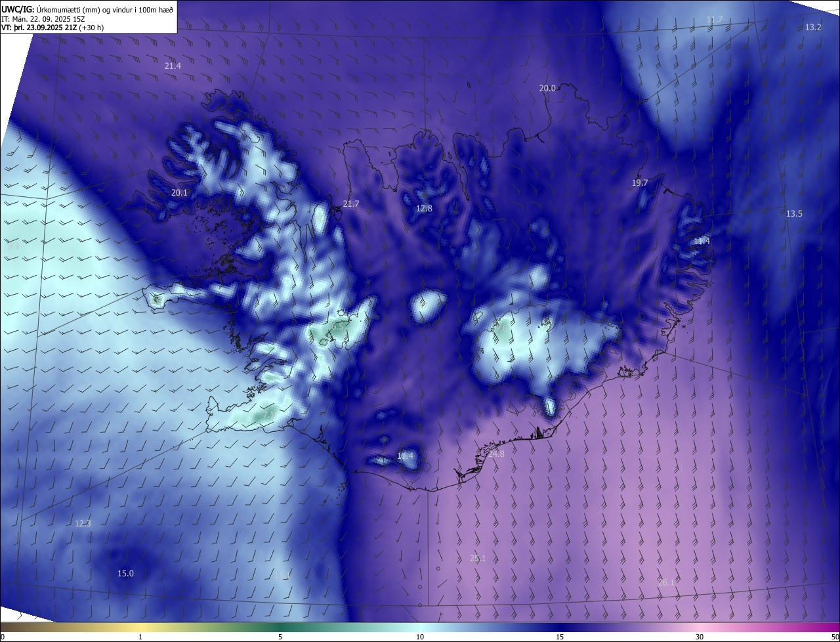Click the IT: Mán. 22. 09. 2025 15Z line
Viewport: 840px width, 642px height.
click(44, 18)
